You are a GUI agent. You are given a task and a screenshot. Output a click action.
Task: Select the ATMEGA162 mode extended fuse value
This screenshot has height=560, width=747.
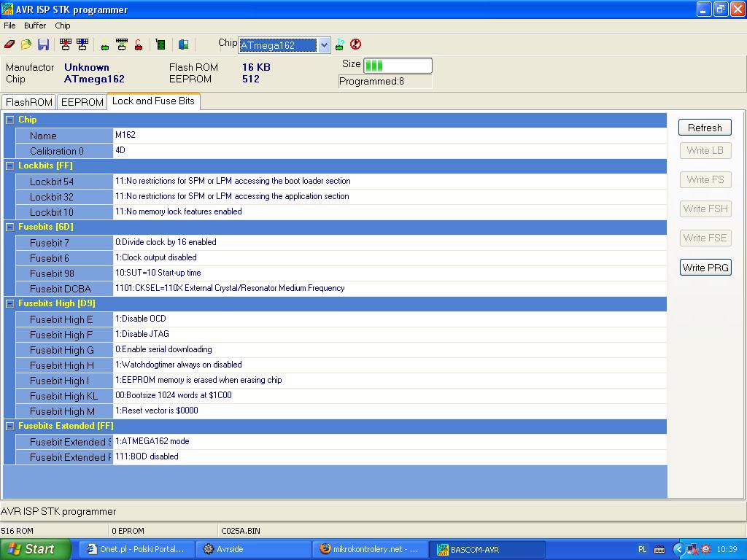coord(390,441)
